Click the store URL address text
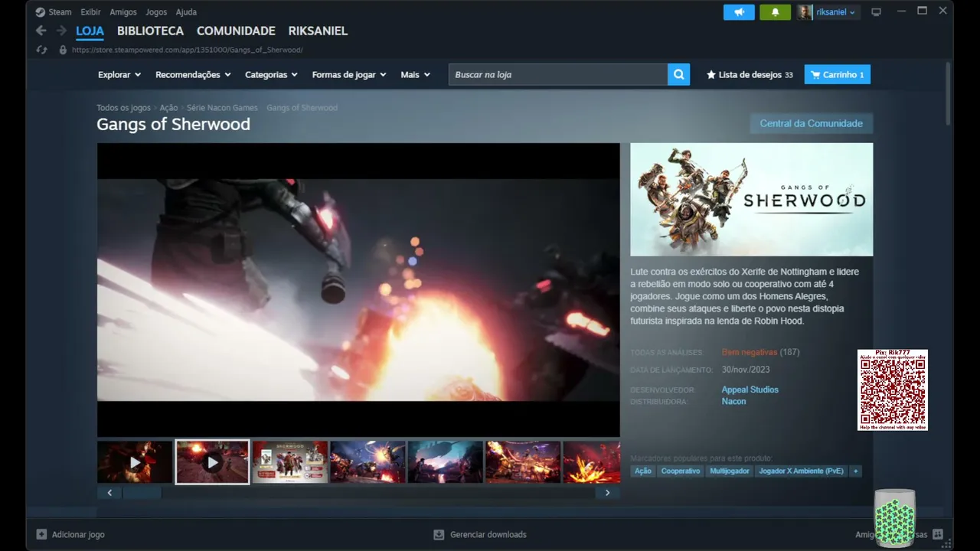Image resolution: width=980 pixels, height=551 pixels. (188, 50)
